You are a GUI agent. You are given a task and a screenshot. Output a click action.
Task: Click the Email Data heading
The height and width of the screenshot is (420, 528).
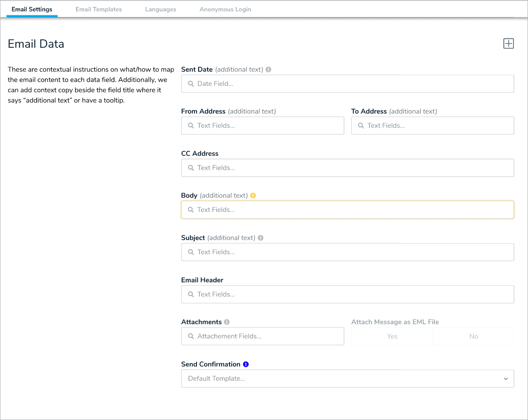click(x=36, y=44)
